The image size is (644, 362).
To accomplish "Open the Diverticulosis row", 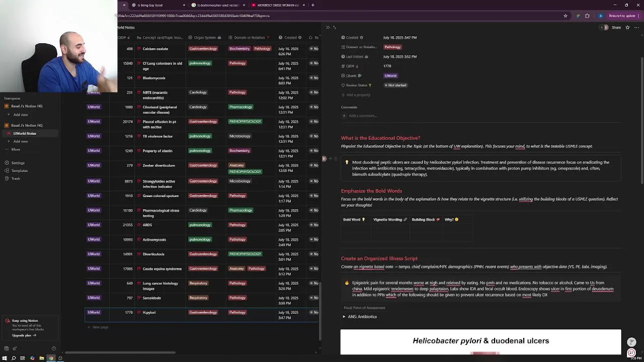I will coord(153,254).
